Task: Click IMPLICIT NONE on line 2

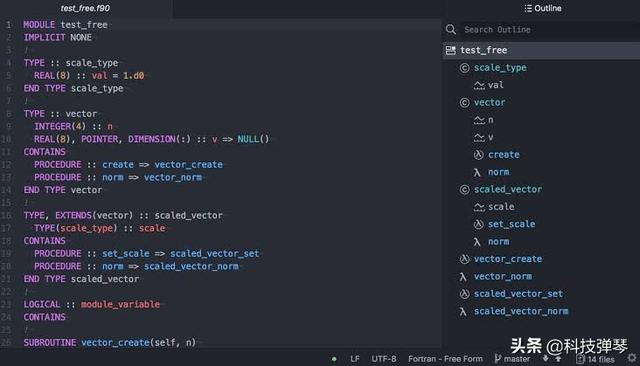Action: 58,38
